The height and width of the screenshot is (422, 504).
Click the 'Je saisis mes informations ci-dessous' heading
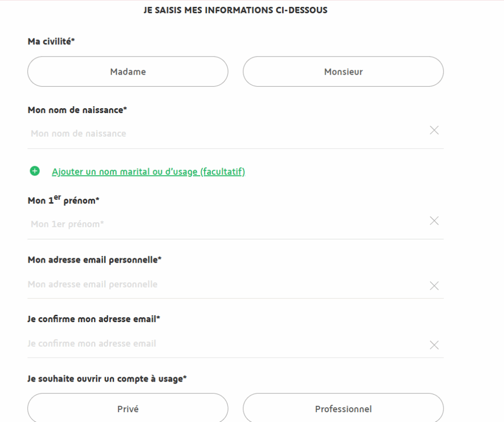(235, 10)
